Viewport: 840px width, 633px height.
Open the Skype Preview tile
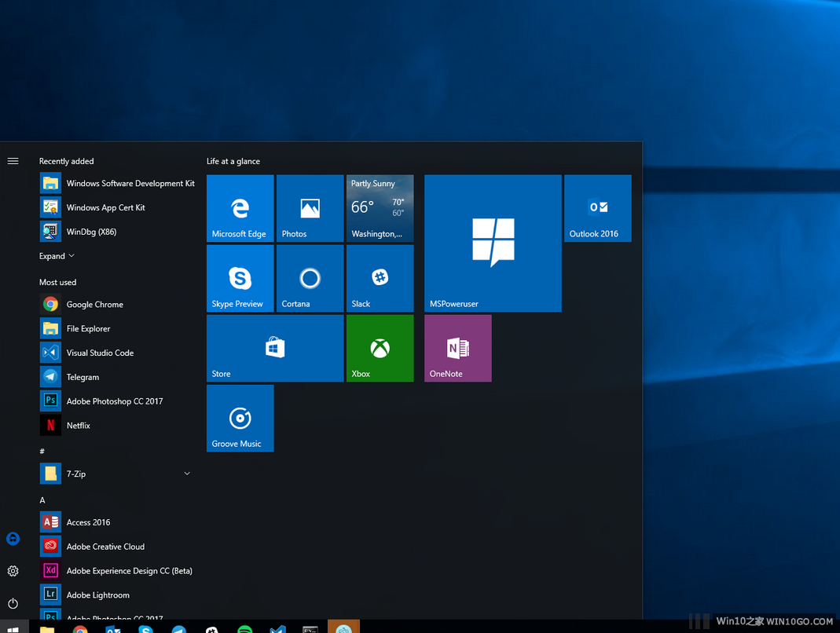[240, 278]
